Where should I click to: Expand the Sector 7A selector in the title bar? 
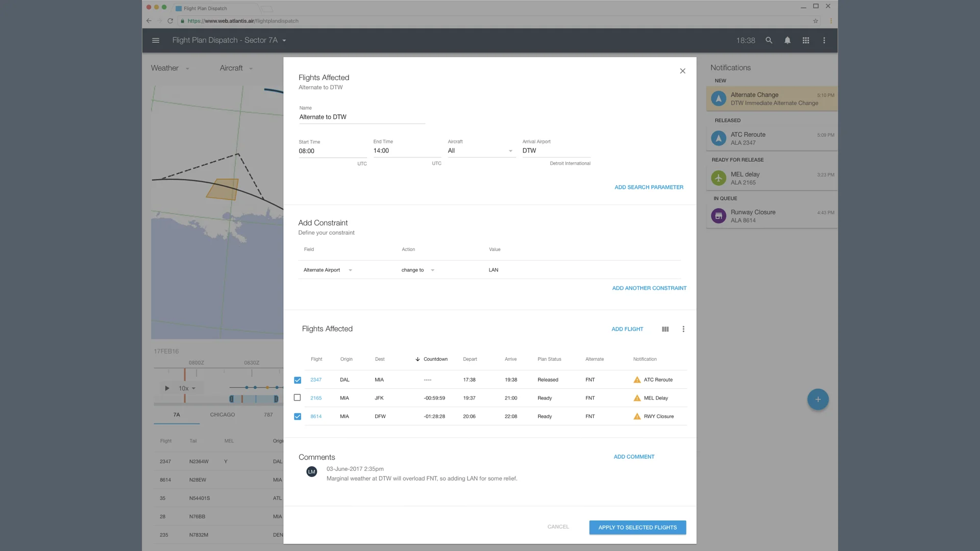[x=284, y=40]
